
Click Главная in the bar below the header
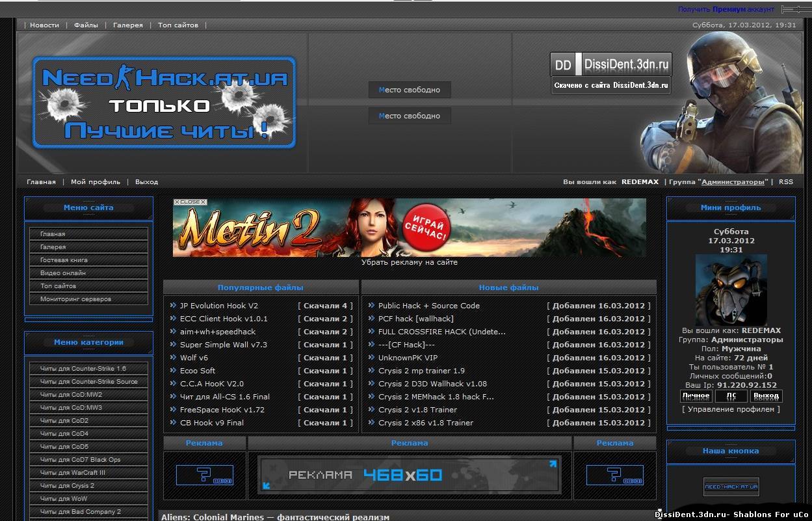coord(41,182)
